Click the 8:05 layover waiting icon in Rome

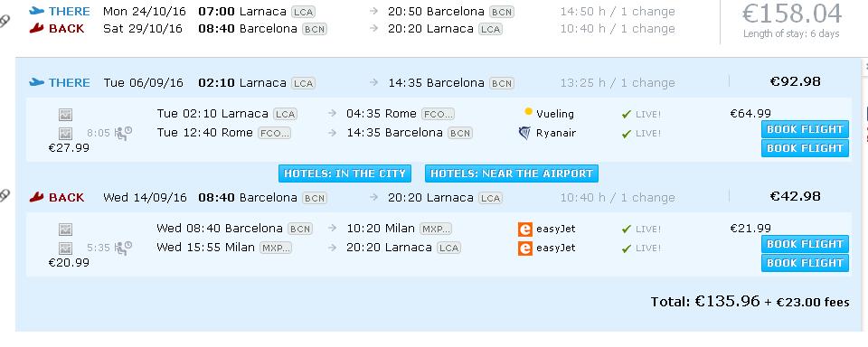pos(124,134)
